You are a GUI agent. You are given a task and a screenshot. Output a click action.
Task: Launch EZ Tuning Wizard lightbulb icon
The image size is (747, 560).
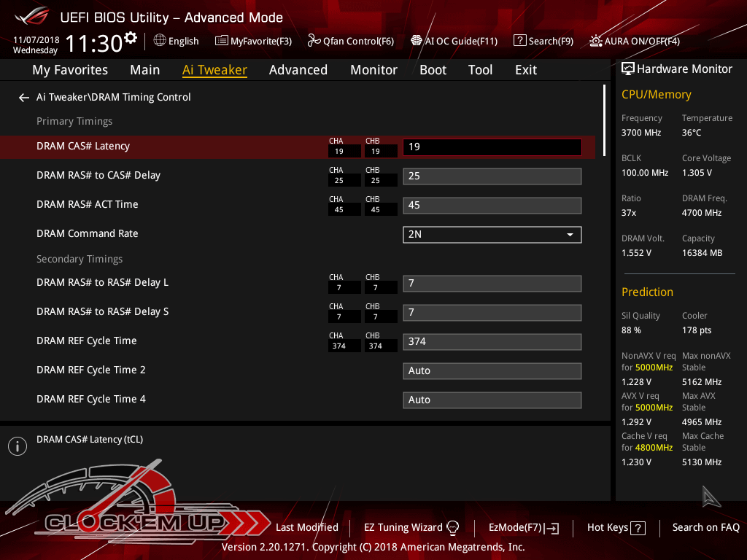point(452,527)
